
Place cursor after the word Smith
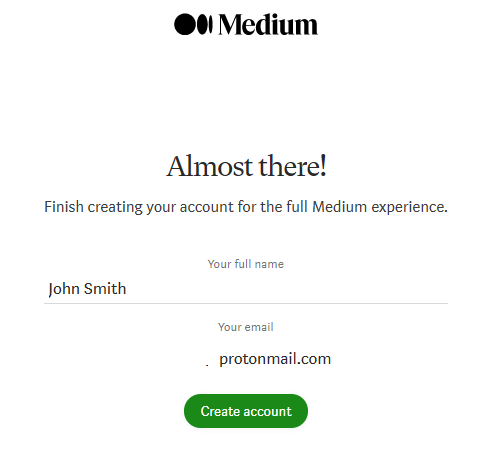click(x=127, y=289)
